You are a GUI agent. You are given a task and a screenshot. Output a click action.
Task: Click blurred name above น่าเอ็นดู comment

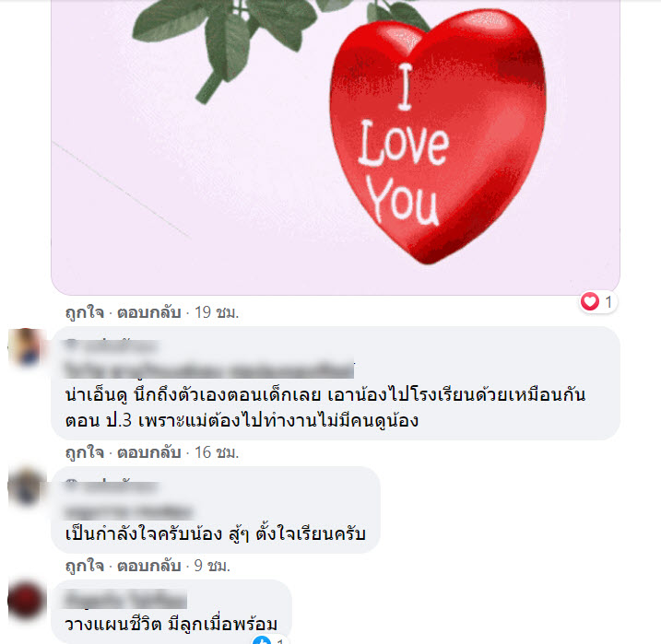pos(112,345)
